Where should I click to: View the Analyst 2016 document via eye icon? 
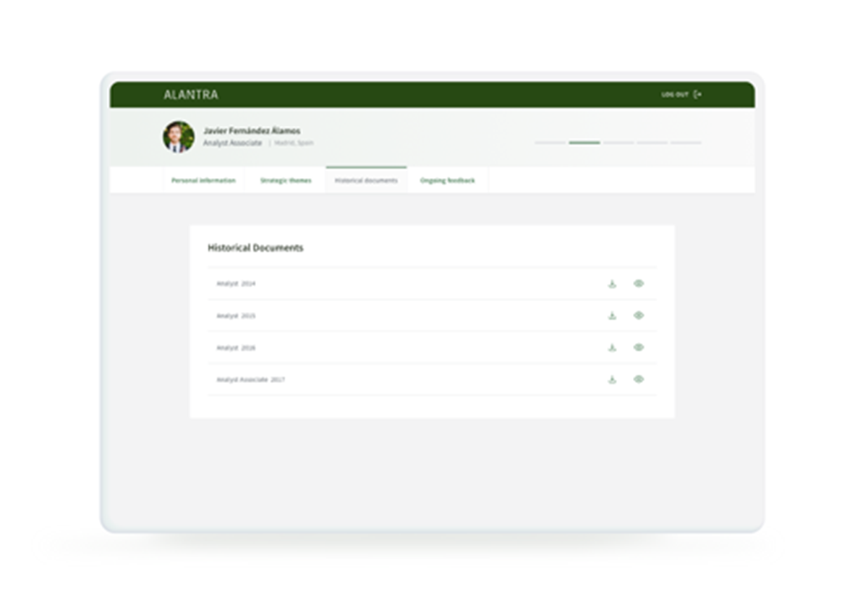coord(639,347)
